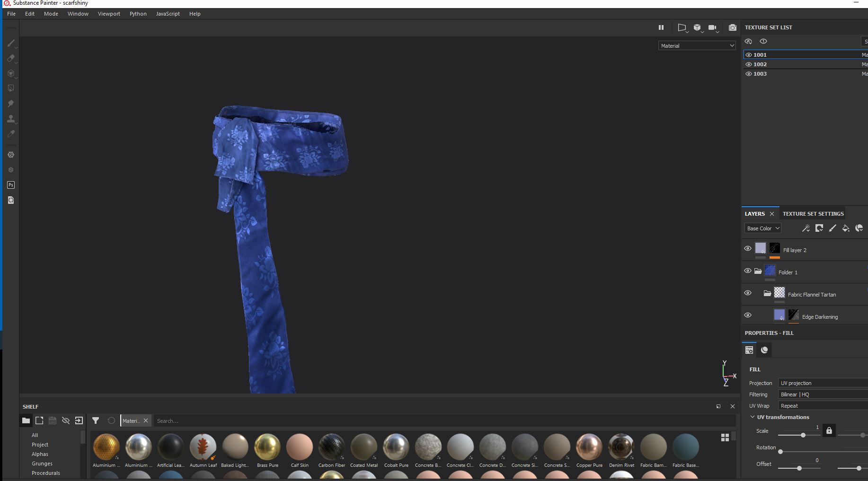The width and height of the screenshot is (868, 481).
Task: Select the Fill layer 2 mask thumbnail
Action: pos(775,248)
